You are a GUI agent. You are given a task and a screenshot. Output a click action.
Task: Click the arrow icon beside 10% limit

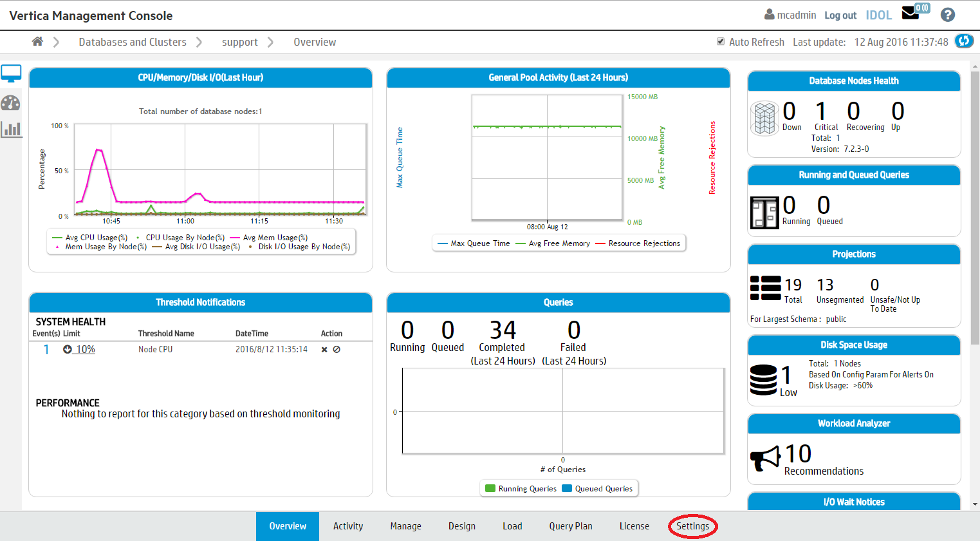[x=68, y=349]
